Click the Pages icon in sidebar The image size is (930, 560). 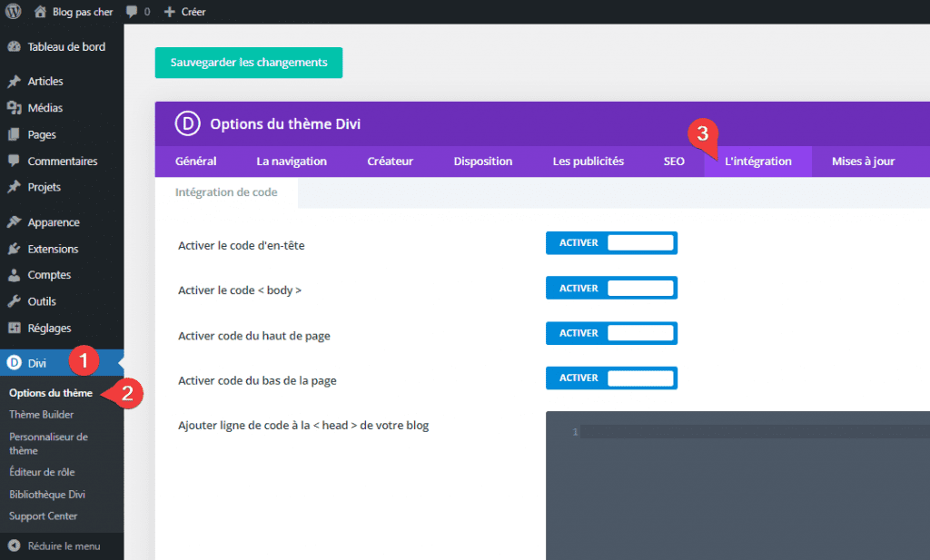point(15,134)
